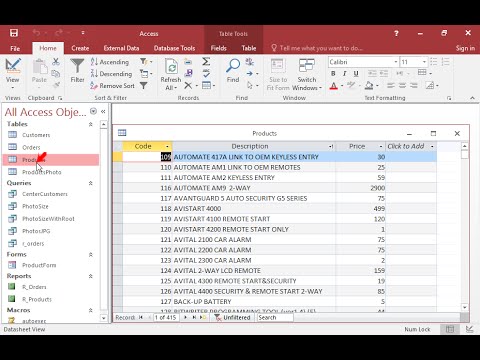Viewport: 480px width, 360px height.
Task: Sort records Ascending
Action: point(110,62)
